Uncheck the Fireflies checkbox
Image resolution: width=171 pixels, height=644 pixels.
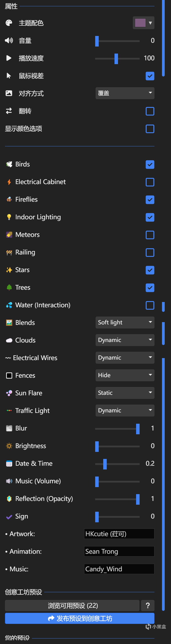(150, 200)
